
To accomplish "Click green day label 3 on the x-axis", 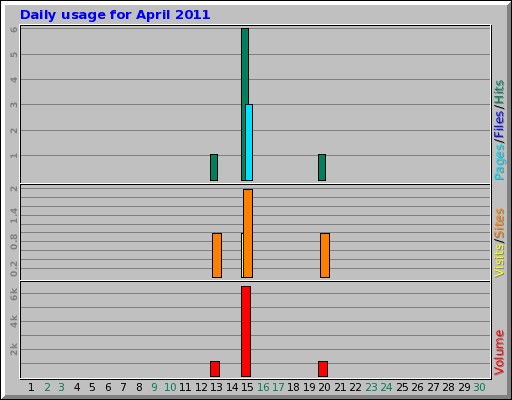I will click(x=62, y=387).
